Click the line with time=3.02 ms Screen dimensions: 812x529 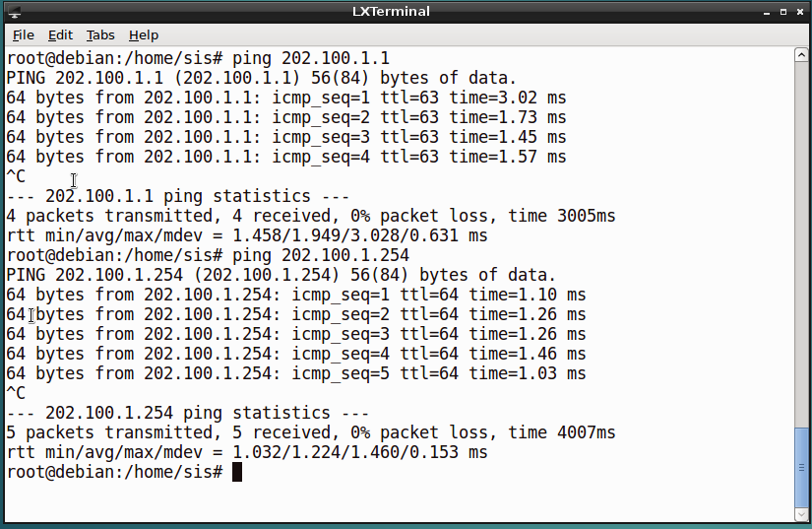(286, 98)
